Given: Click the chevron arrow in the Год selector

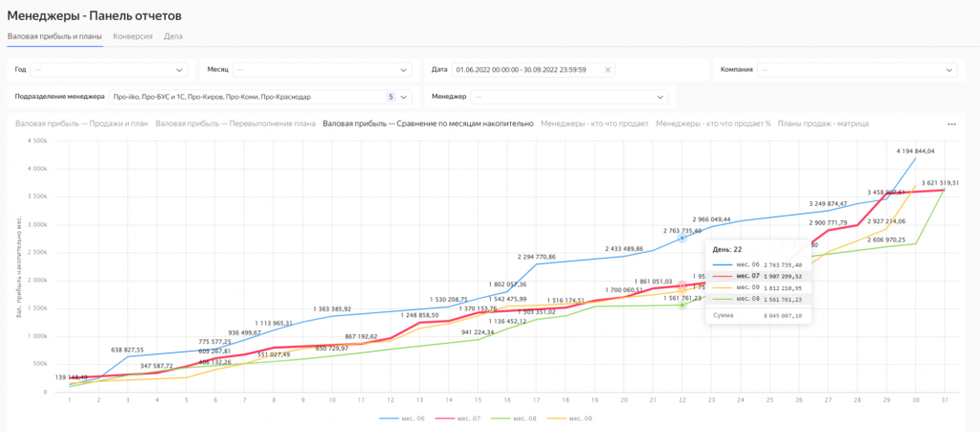Looking at the screenshot, I should pyautogui.click(x=180, y=70).
